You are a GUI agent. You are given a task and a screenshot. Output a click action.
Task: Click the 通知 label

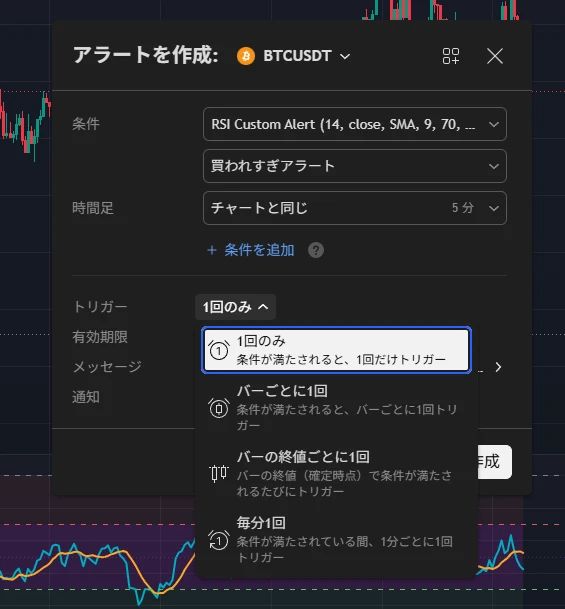pyautogui.click(x=86, y=397)
